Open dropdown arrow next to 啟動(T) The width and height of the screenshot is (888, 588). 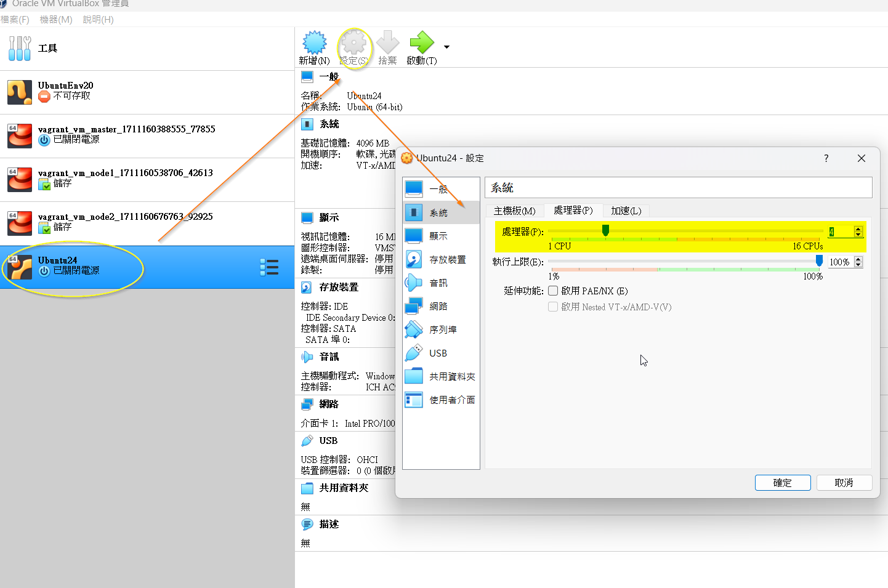click(x=446, y=47)
